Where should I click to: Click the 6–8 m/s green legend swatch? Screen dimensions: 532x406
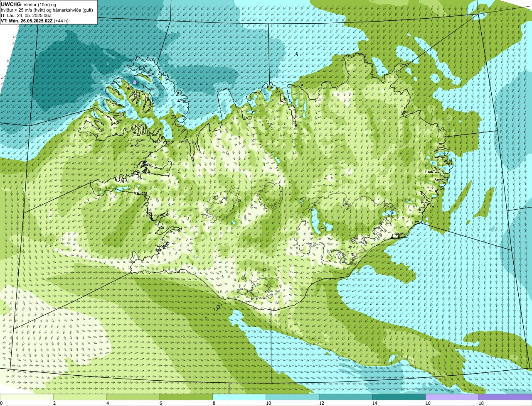pos(186,397)
